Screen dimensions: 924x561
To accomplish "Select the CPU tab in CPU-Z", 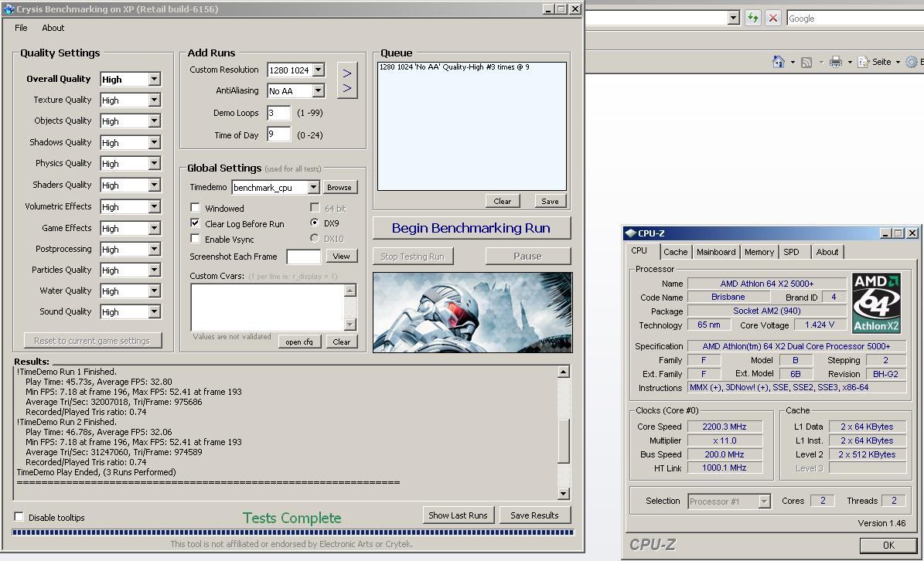I will tap(639, 251).
